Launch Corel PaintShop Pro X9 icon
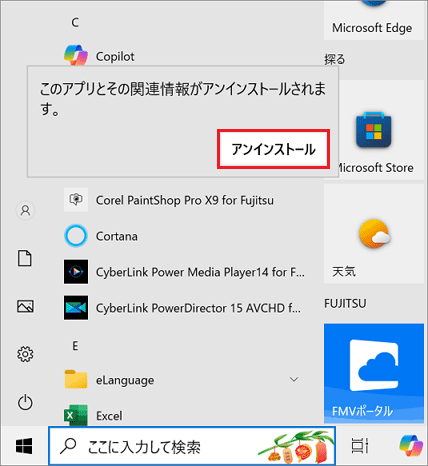Viewport: 428px width, 466px height. pos(76,200)
